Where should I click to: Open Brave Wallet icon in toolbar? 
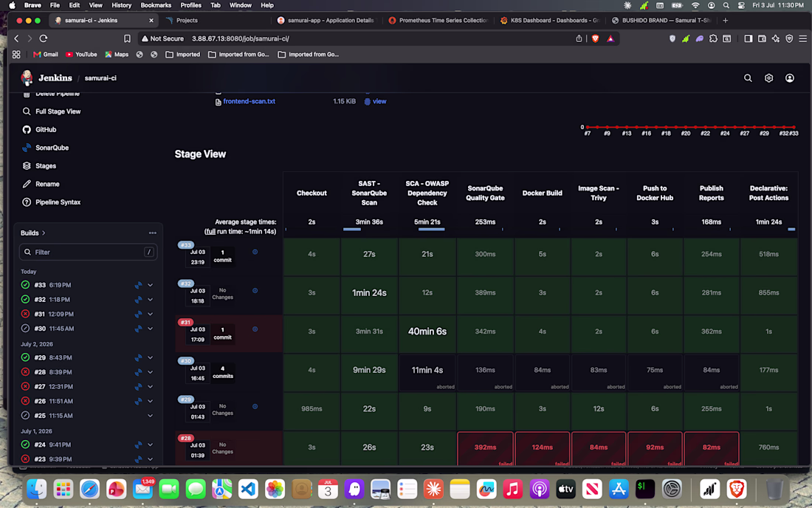(762, 38)
